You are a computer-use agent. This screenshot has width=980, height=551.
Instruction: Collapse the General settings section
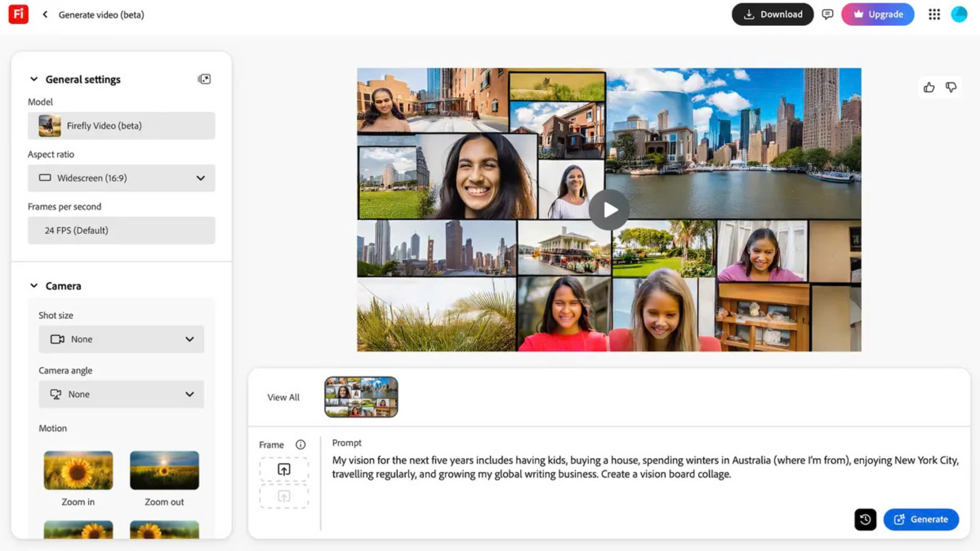[x=34, y=79]
